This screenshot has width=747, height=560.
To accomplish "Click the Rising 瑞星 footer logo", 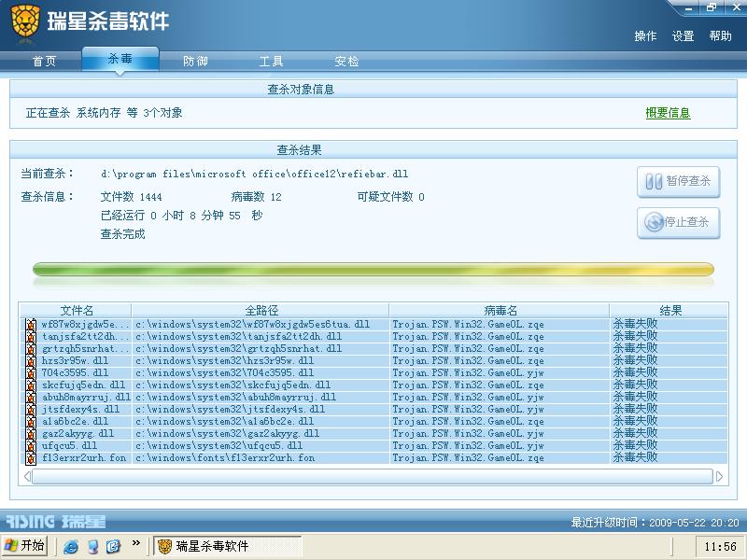I will 55,522.
